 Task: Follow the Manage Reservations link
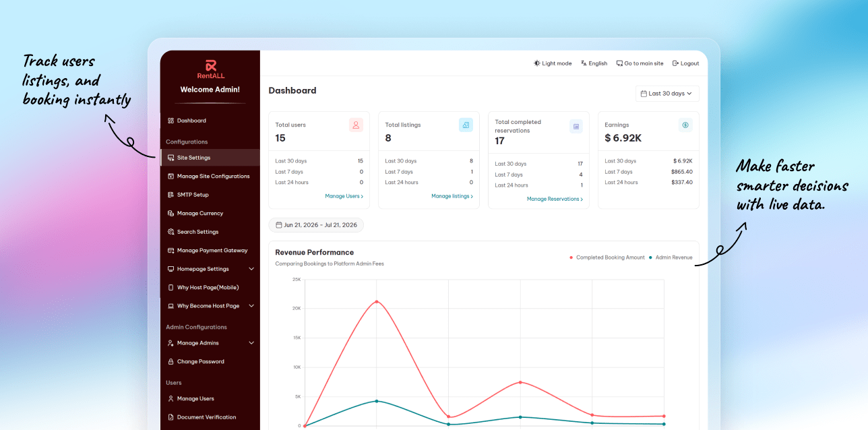coord(555,199)
